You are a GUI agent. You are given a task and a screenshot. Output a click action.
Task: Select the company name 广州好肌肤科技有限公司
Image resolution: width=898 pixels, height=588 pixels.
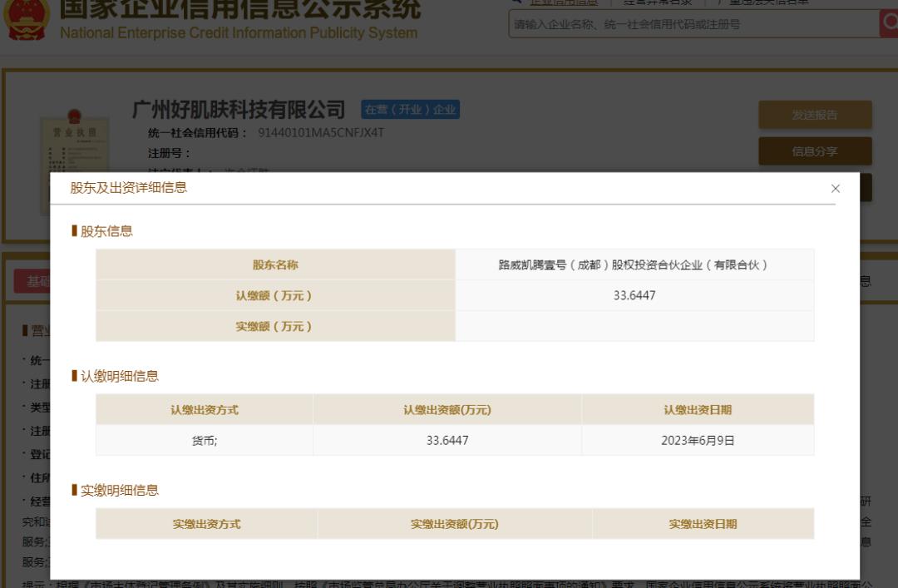click(239, 109)
